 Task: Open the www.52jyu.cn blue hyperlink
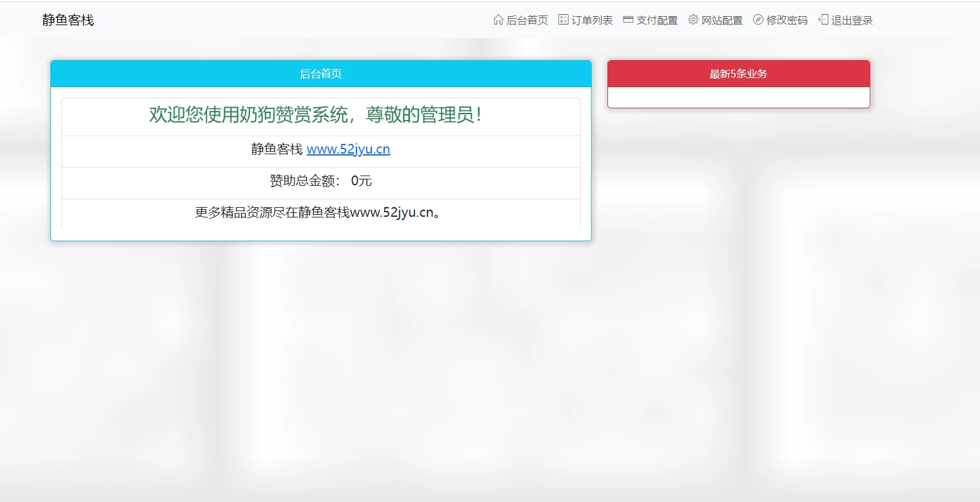click(348, 150)
